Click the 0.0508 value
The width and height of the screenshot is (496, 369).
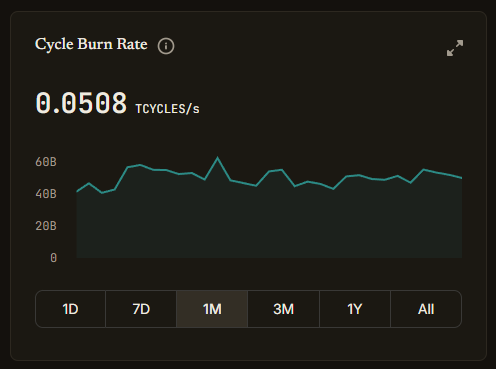pyautogui.click(x=81, y=103)
